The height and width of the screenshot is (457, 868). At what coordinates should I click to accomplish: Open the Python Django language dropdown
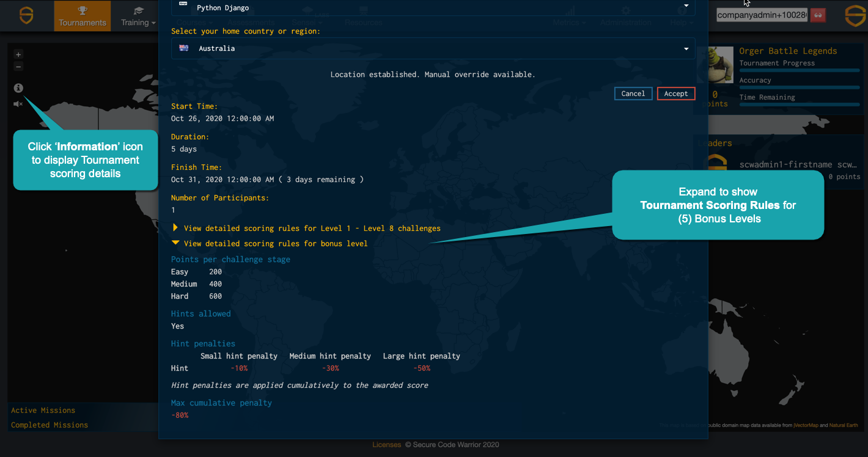coord(433,8)
